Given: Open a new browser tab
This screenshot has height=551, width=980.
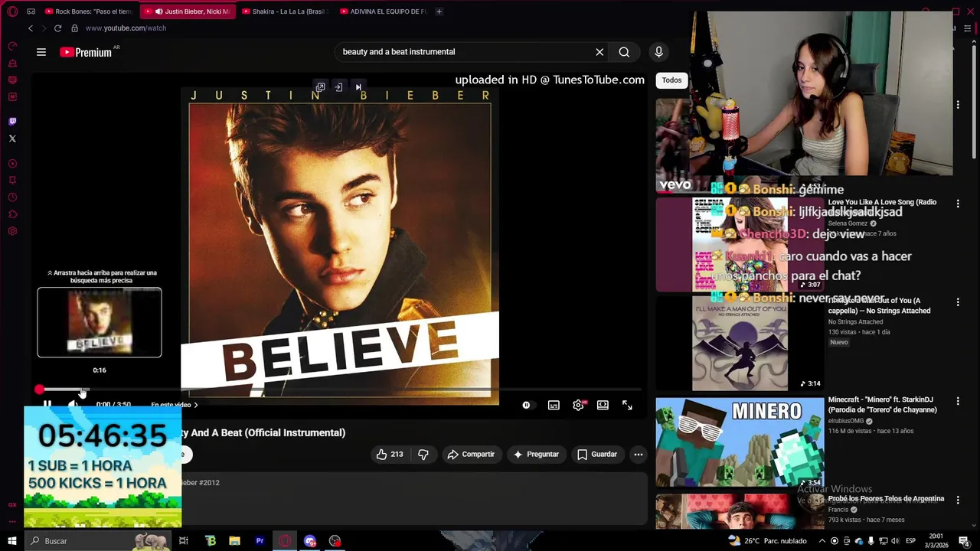Looking at the screenshot, I should [x=439, y=11].
